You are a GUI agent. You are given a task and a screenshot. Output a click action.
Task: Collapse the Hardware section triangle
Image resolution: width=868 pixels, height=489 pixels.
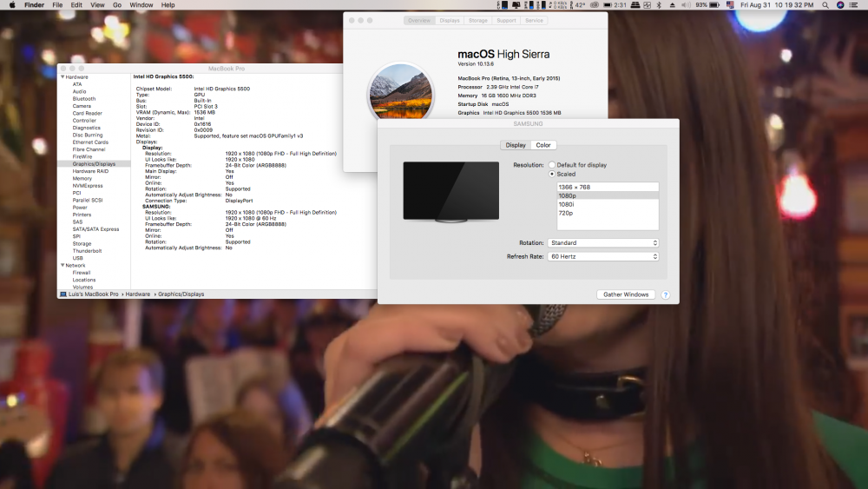click(62, 77)
